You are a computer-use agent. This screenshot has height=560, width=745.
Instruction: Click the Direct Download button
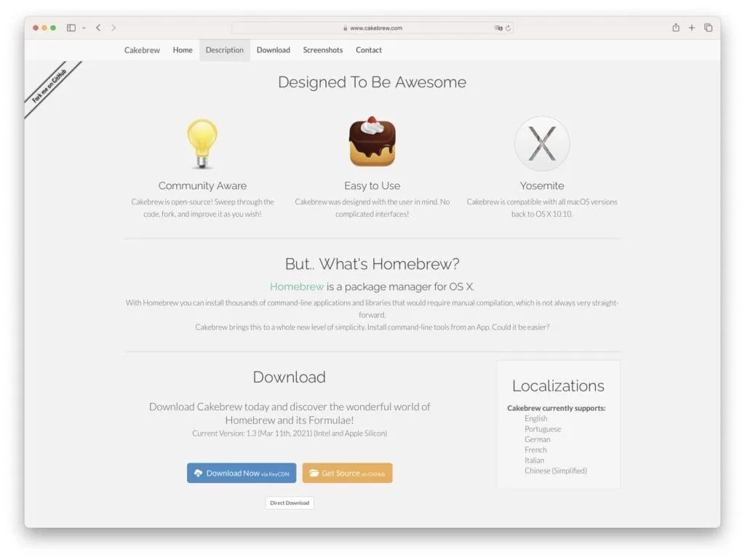[x=290, y=503]
